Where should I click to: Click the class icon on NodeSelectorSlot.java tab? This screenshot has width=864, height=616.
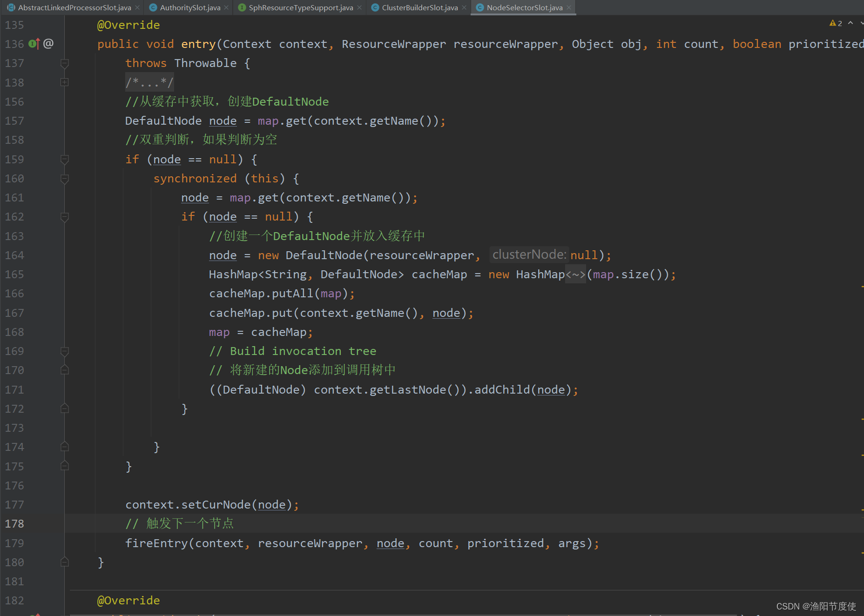(479, 7)
